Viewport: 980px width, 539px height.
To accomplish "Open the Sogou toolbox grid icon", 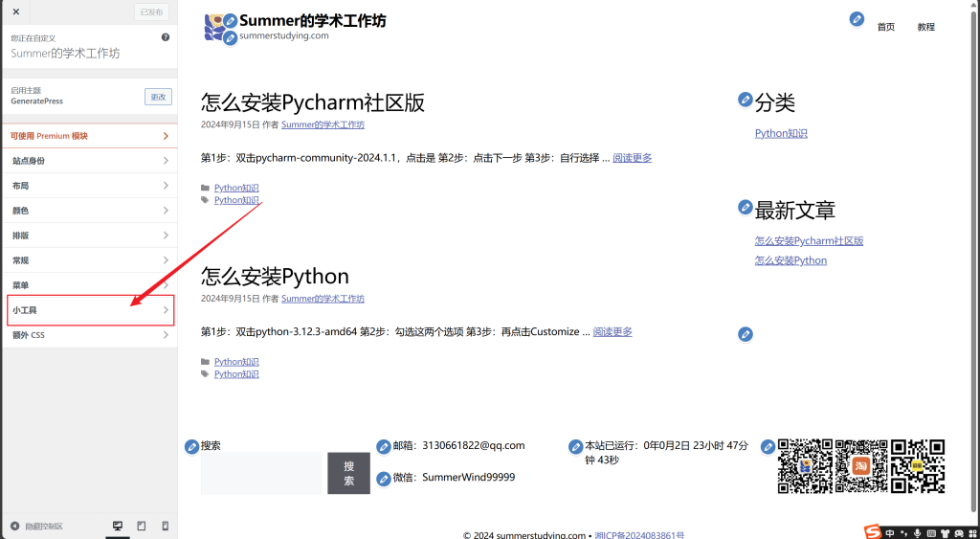I will [x=972, y=532].
